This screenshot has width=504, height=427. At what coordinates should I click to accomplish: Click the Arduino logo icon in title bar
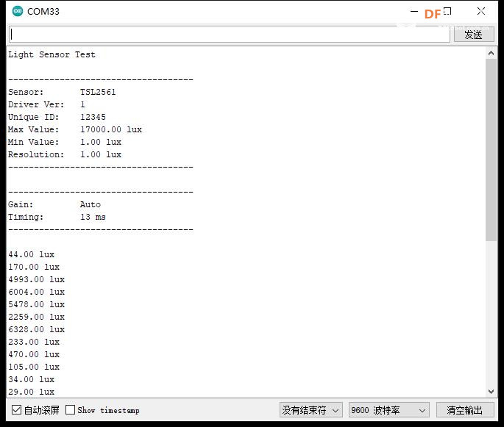[x=18, y=11]
